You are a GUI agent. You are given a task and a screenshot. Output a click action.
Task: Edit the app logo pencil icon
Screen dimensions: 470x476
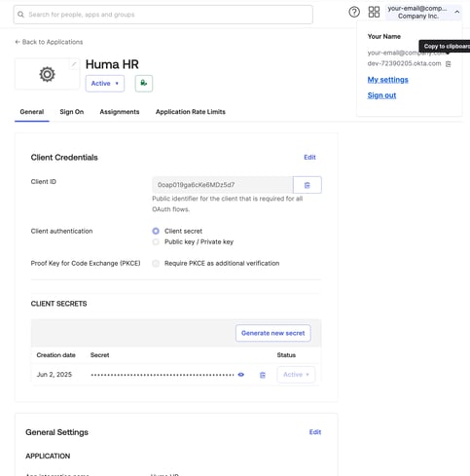(x=74, y=64)
